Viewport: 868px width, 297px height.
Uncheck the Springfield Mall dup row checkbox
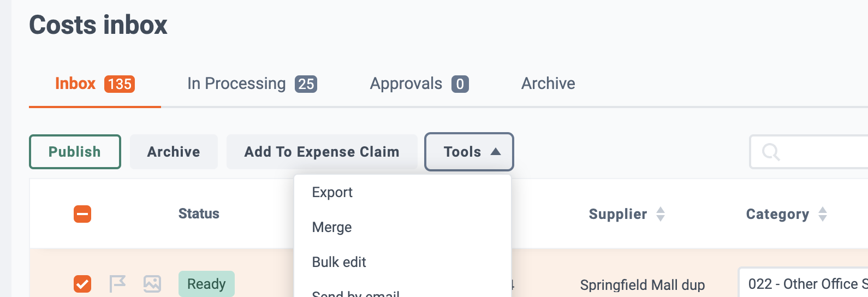[82, 284]
